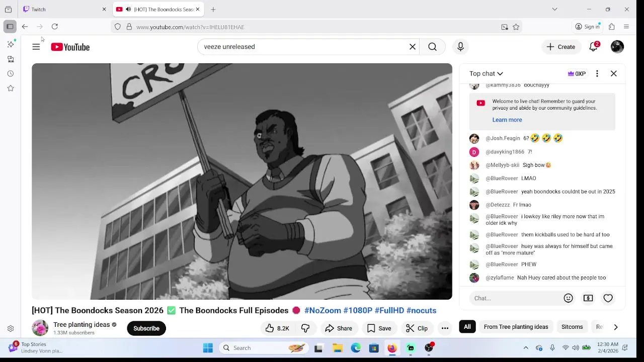Open the Windows Start menu
Screen dimensions: 644x362
[208, 348]
